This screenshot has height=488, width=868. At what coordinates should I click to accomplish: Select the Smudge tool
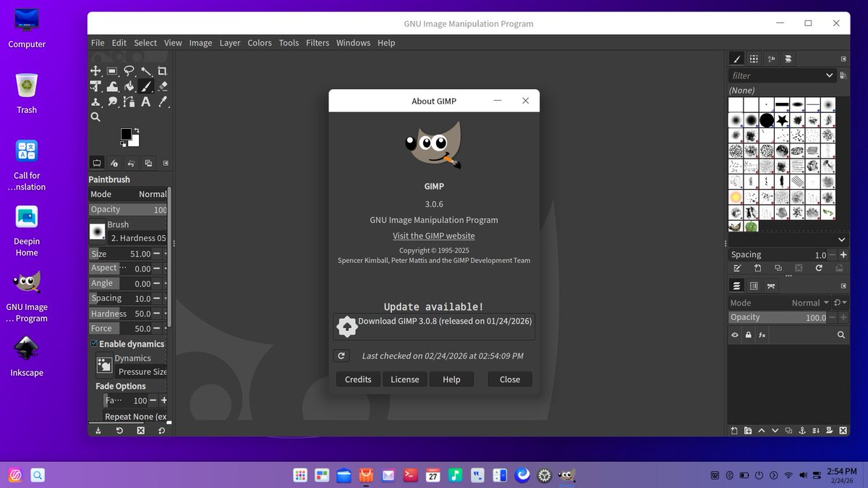click(112, 101)
